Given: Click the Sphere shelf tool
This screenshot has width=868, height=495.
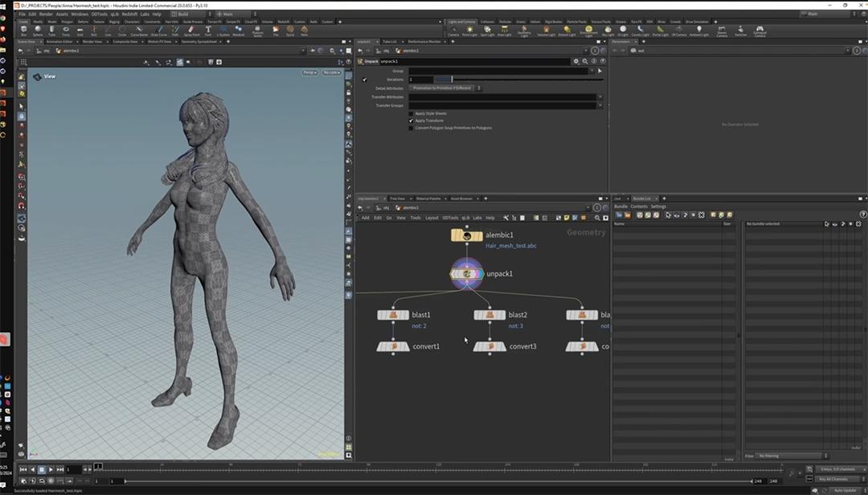Looking at the screenshot, I should (x=38, y=30).
